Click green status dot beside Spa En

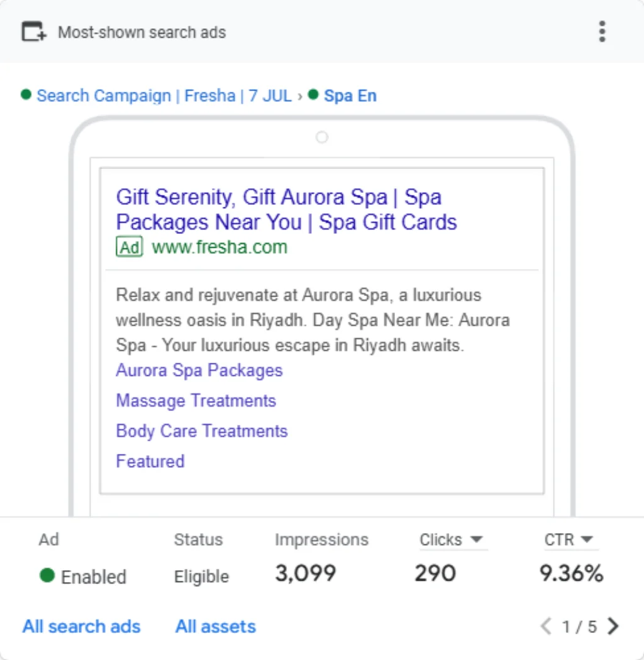point(313,94)
